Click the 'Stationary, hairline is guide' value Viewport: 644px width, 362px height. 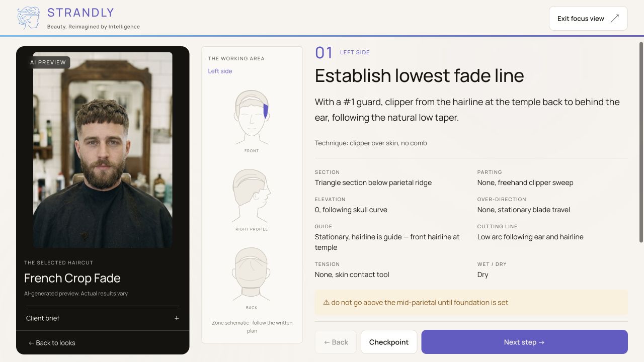[387, 242]
